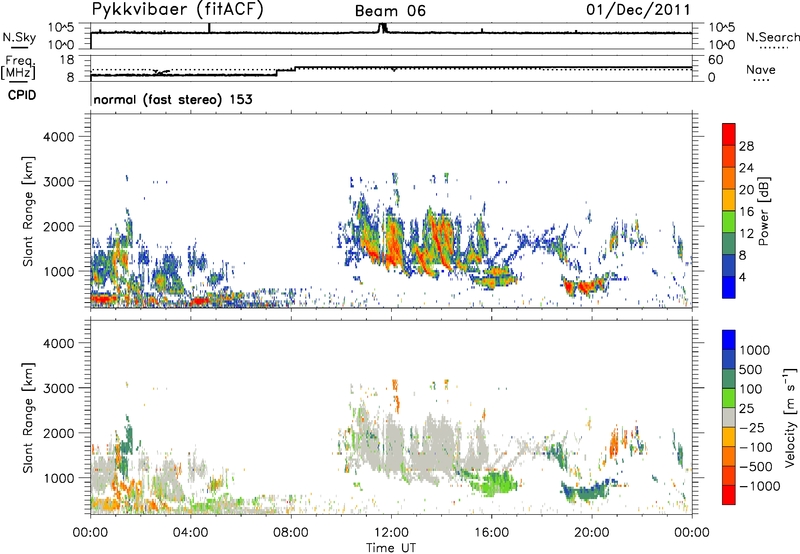Select Slant Range label of power panel

pyautogui.click(x=28, y=211)
